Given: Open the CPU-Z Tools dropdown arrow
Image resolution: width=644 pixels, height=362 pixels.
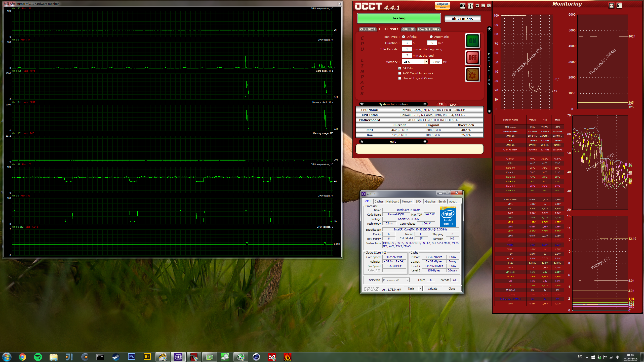Looking at the screenshot, I should pyautogui.click(x=420, y=289).
